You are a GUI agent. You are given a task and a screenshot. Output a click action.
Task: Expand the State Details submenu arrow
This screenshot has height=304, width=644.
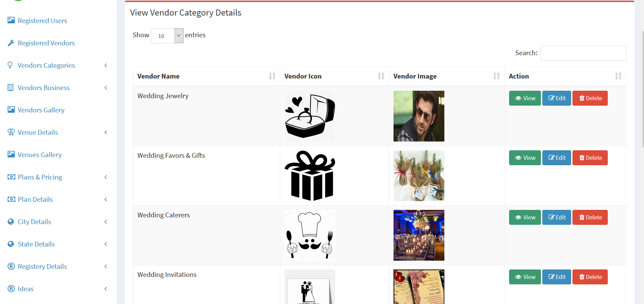[x=106, y=244]
